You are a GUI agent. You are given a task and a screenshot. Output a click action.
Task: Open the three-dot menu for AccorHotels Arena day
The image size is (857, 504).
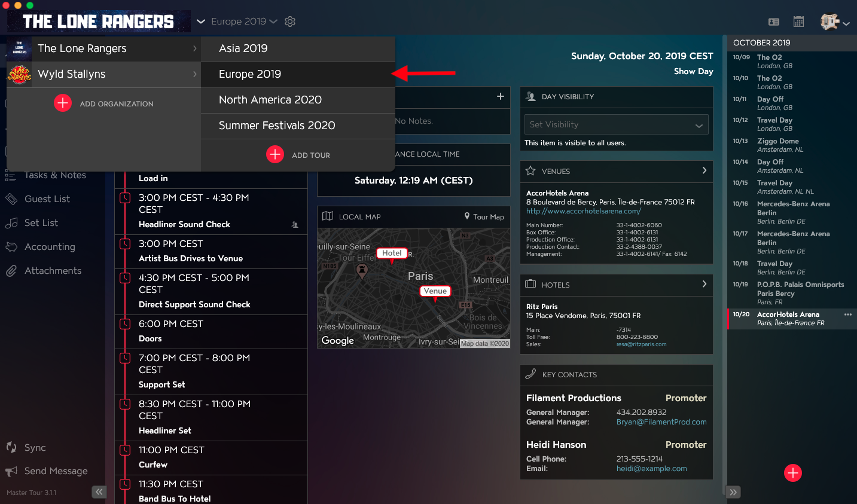[x=848, y=314]
